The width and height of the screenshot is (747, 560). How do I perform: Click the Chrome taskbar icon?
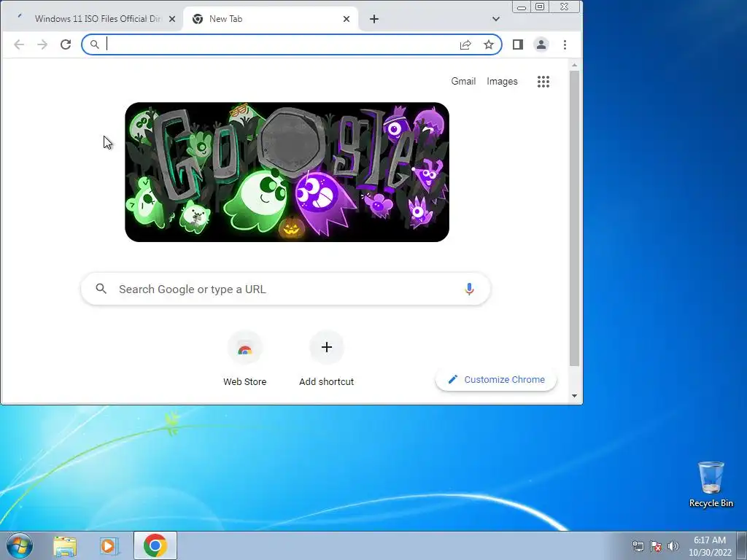[155, 545]
